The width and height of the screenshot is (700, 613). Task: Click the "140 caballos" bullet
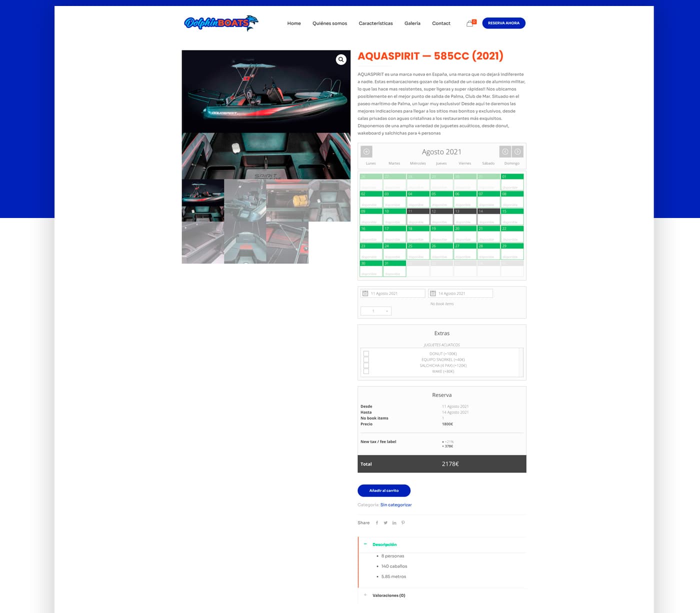point(394,566)
